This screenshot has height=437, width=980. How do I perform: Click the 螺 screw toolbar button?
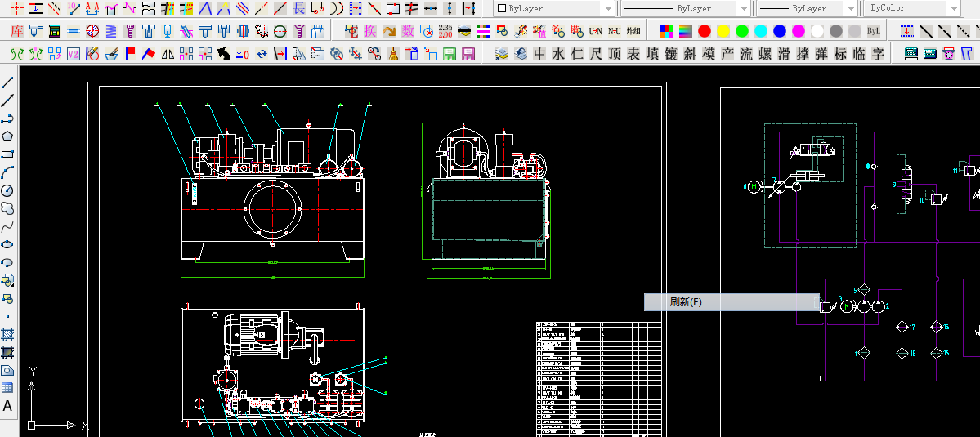[x=765, y=54]
